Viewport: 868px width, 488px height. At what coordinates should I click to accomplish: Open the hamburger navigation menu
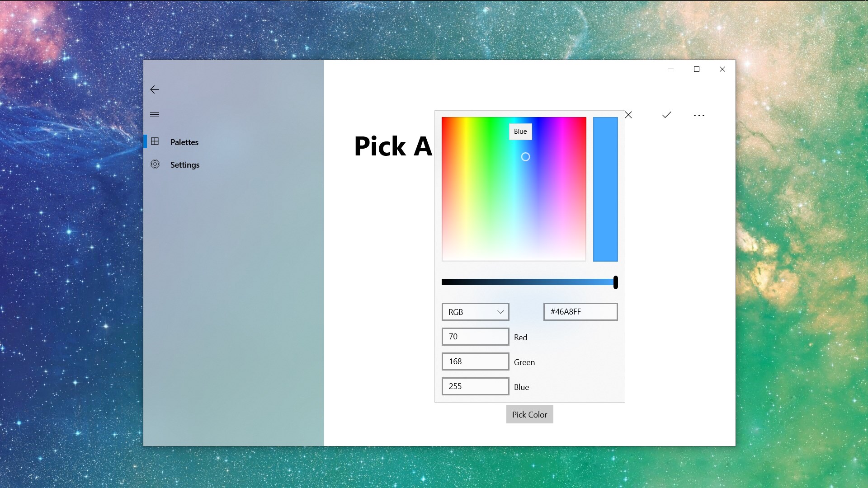pos(155,115)
